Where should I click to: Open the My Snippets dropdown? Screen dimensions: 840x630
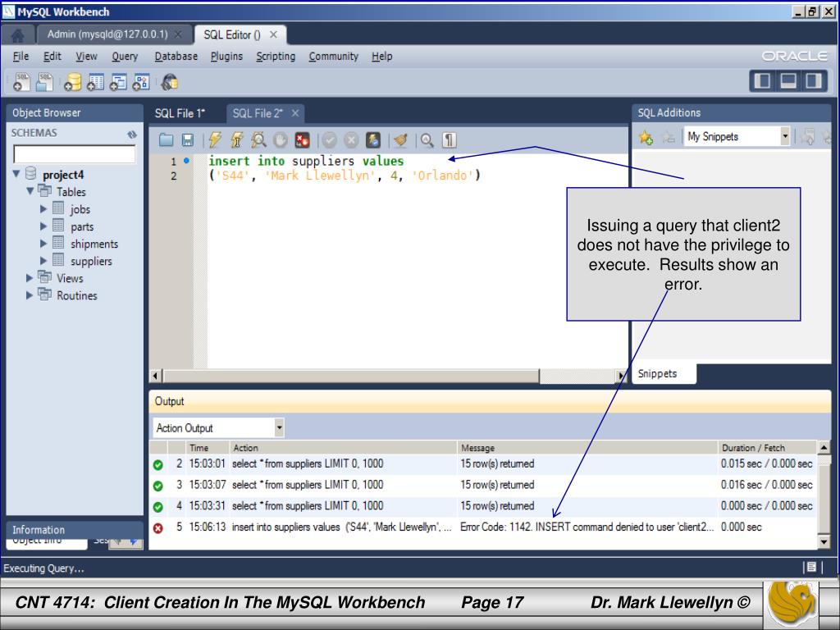point(785,136)
